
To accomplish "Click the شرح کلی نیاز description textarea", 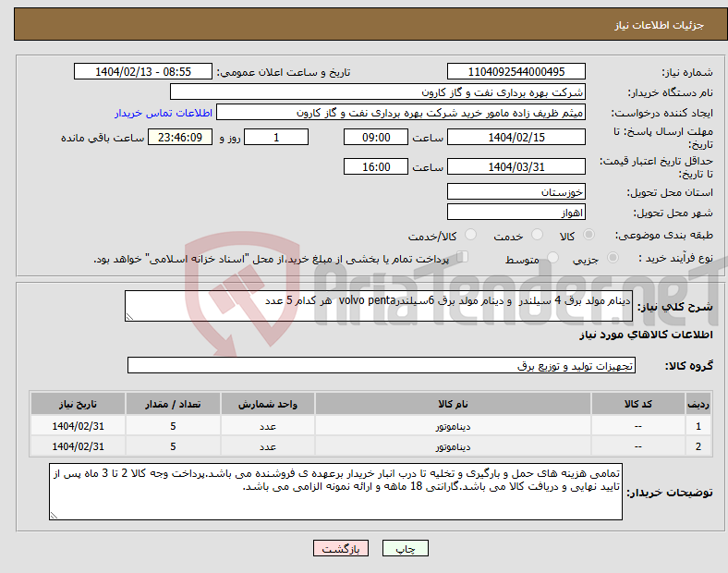I will [379, 306].
